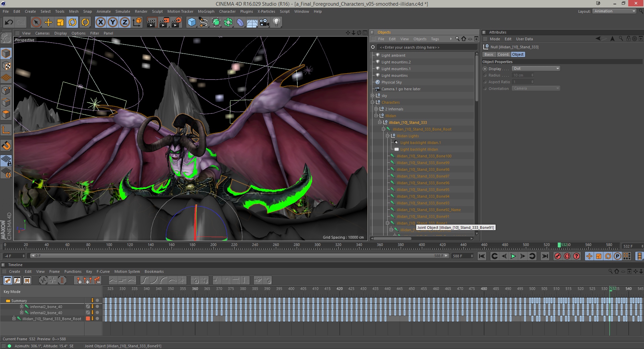Image resolution: width=644 pixels, height=349 pixels.
Task: Select Physical Sky object
Action: point(391,82)
